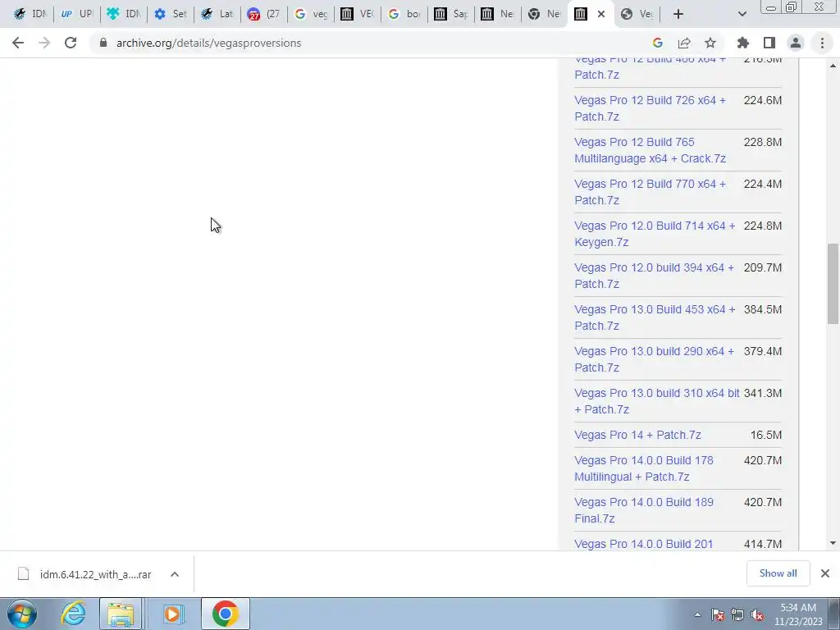This screenshot has height=630, width=840.
Task: Open the network tray icon
Action: pos(737,615)
